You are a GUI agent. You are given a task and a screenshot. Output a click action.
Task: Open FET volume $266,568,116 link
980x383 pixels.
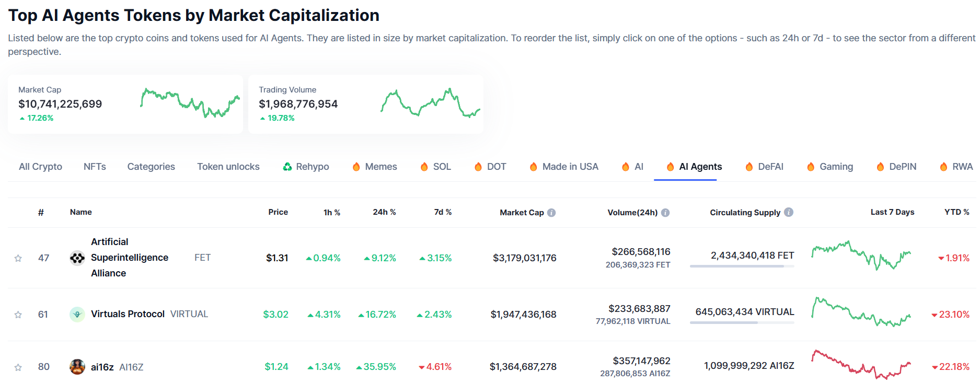(x=641, y=252)
